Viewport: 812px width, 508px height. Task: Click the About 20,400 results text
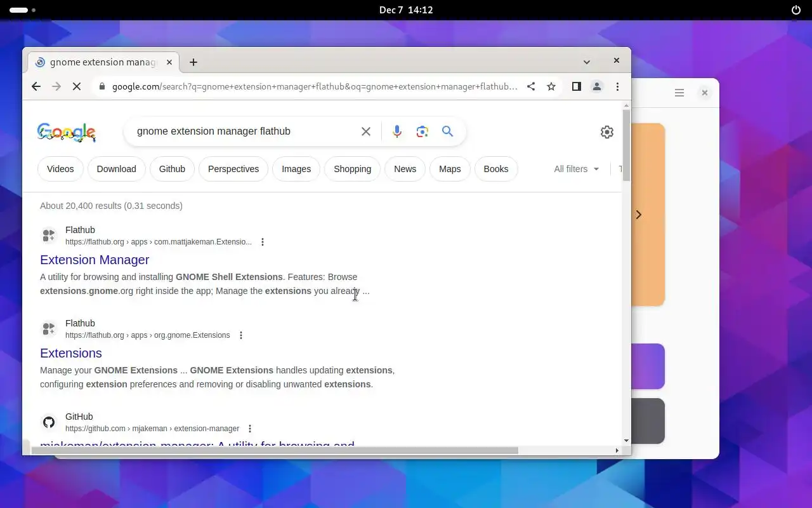[111, 206]
